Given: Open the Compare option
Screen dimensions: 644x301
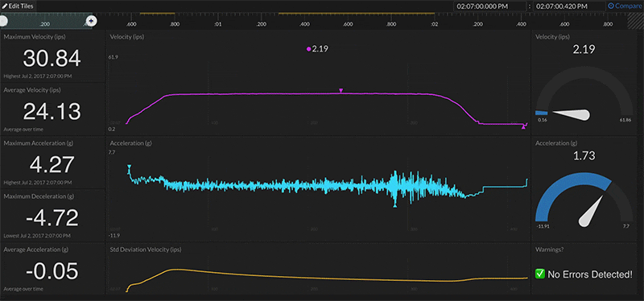Looking at the screenshot, I should click(625, 6).
